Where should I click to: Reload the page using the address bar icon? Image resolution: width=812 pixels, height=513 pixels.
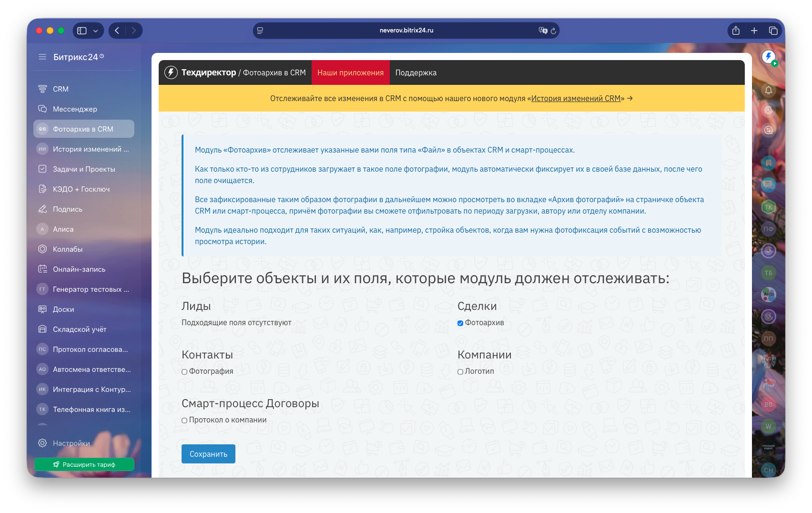pyautogui.click(x=554, y=31)
